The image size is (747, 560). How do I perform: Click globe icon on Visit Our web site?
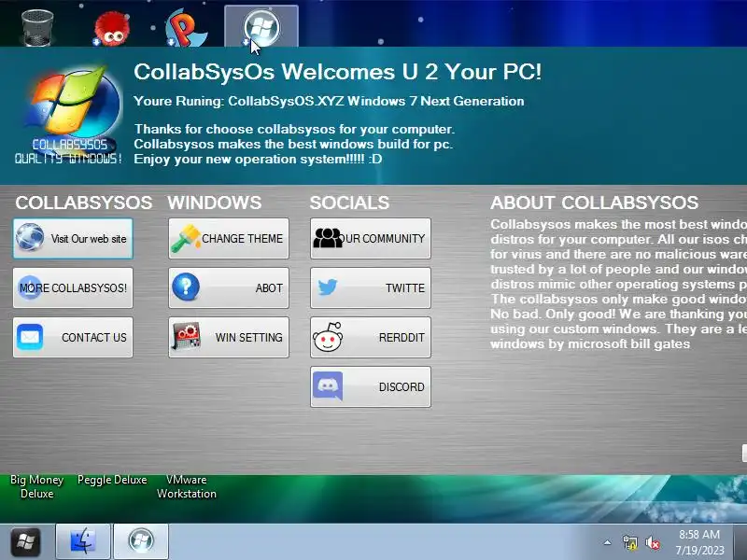[30, 237]
